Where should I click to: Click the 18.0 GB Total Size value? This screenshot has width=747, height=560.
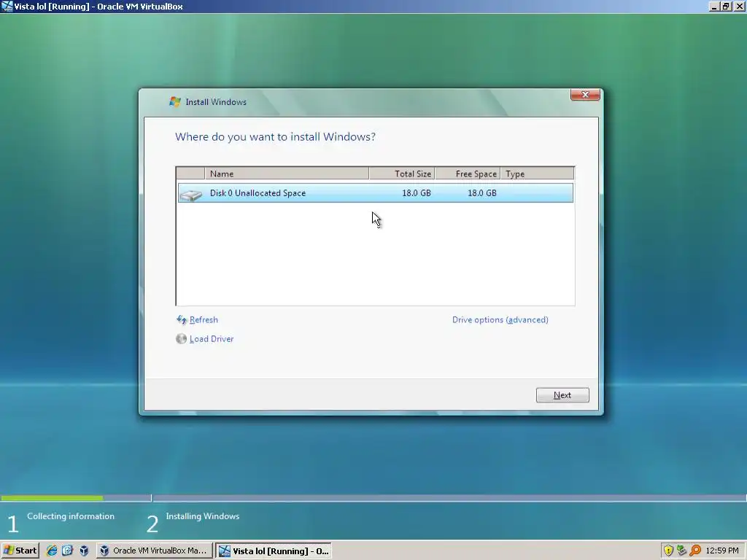(417, 192)
